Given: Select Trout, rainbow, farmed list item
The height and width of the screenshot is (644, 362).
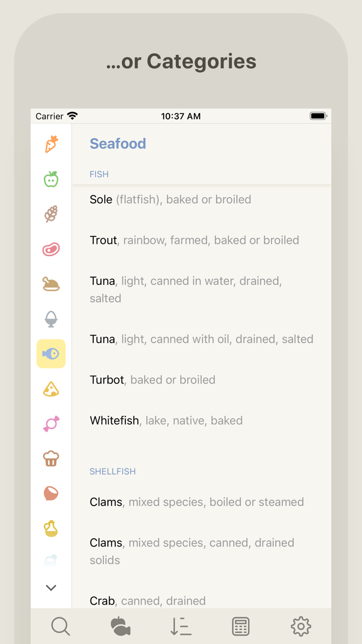Looking at the screenshot, I should (x=194, y=240).
